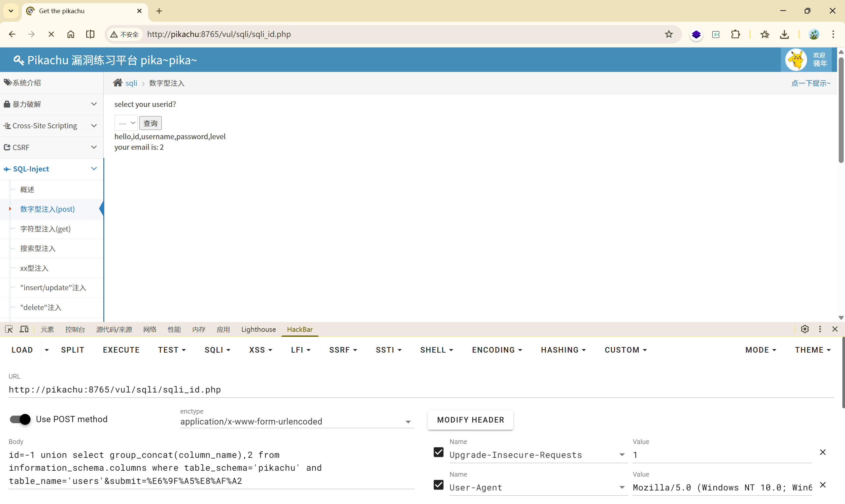This screenshot has width=845, height=504.
Task: Uncheck the User-Agent header checkbox
Action: 438,485
